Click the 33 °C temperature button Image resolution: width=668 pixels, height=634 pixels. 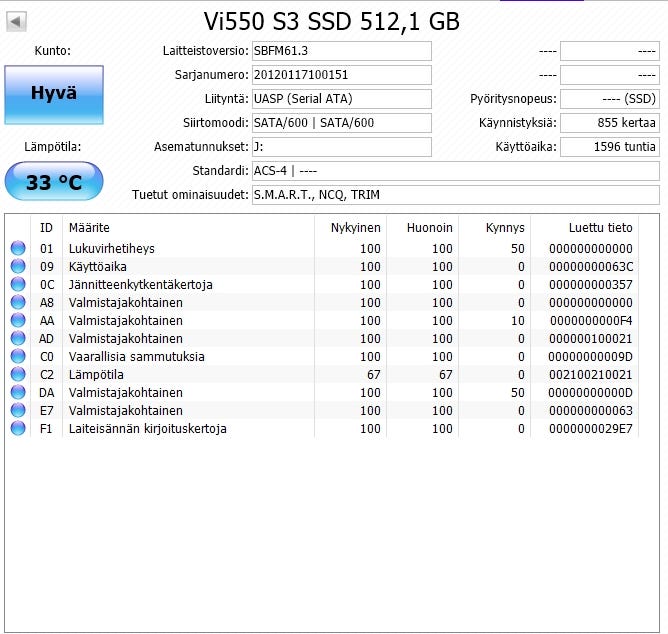tap(54, 182)
